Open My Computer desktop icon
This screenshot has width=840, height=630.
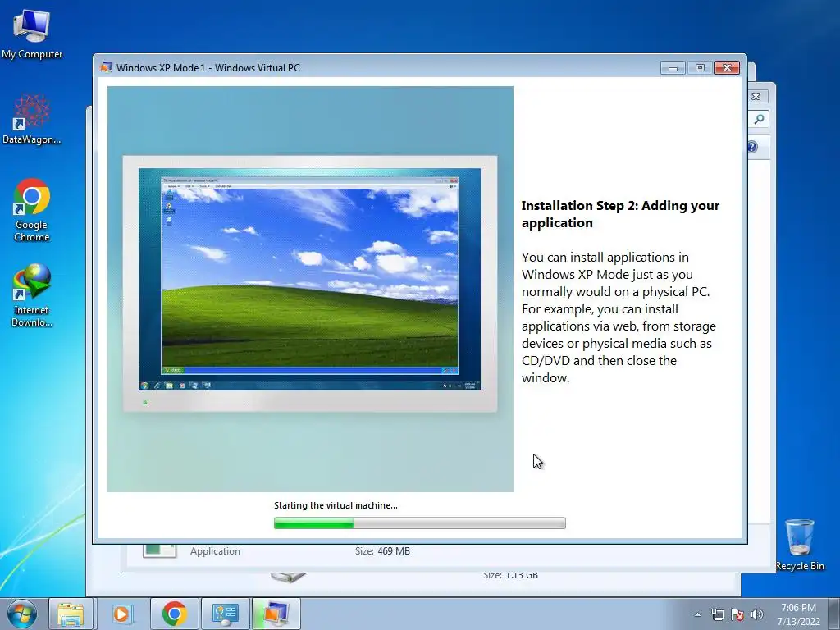tap(32, 34)
